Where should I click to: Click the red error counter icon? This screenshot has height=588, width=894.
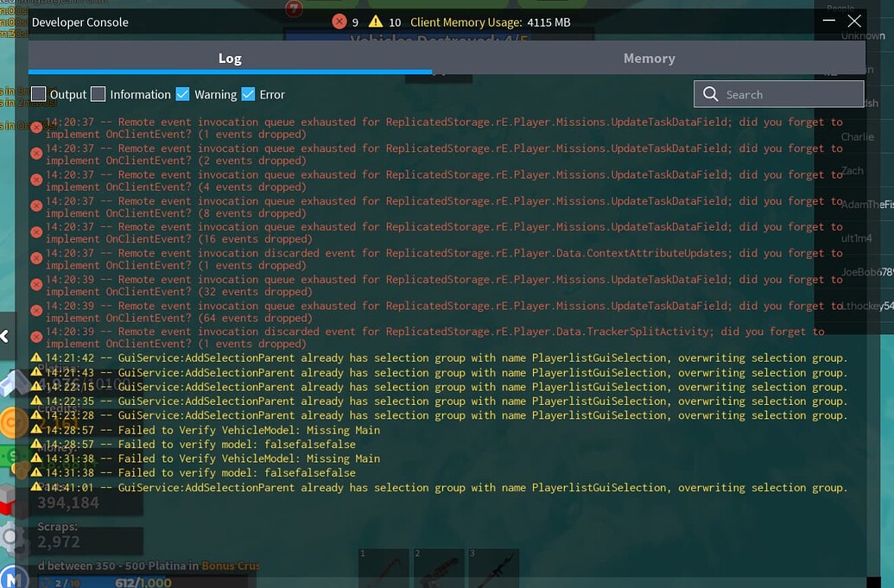(x=339, y=22)
